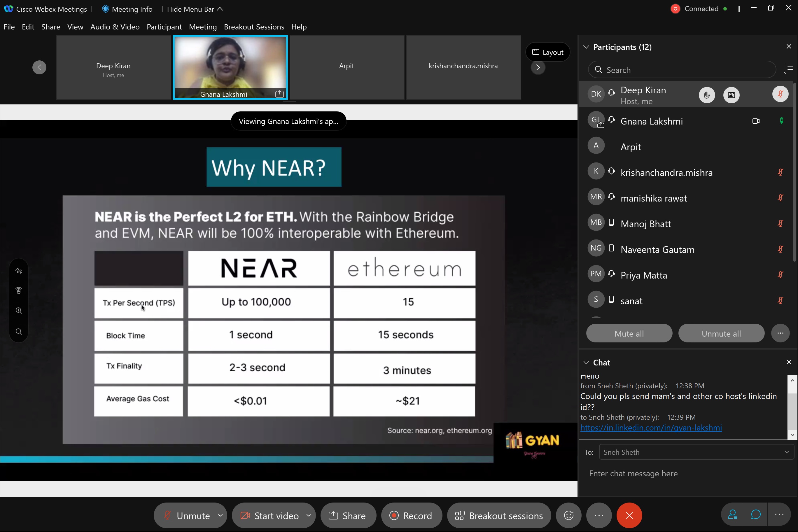Image resolution: width=798 pixels, height=532 pixels.
Task: Open the participant list sort options icon
Action: (788, 69)
